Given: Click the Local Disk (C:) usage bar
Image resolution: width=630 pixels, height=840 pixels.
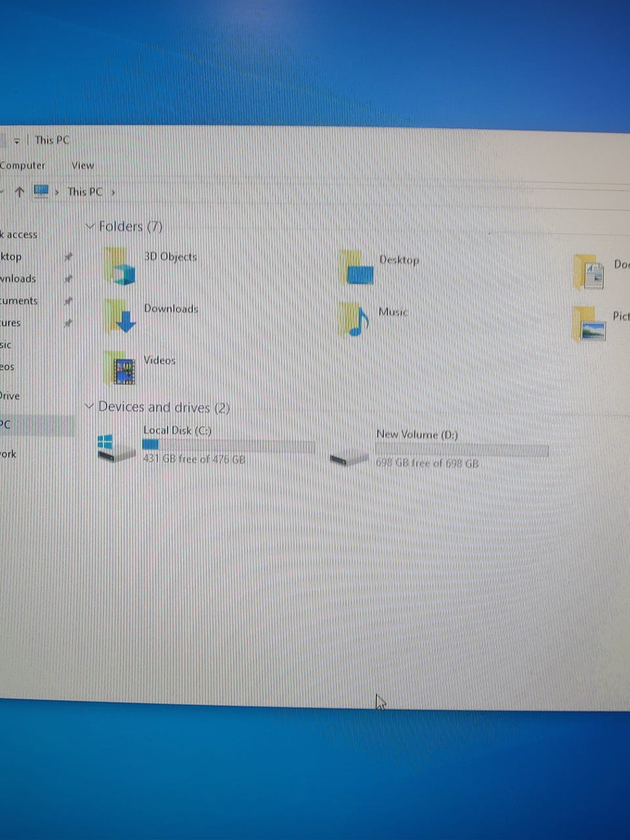Looking at the screenshot, I should point(228,445).
